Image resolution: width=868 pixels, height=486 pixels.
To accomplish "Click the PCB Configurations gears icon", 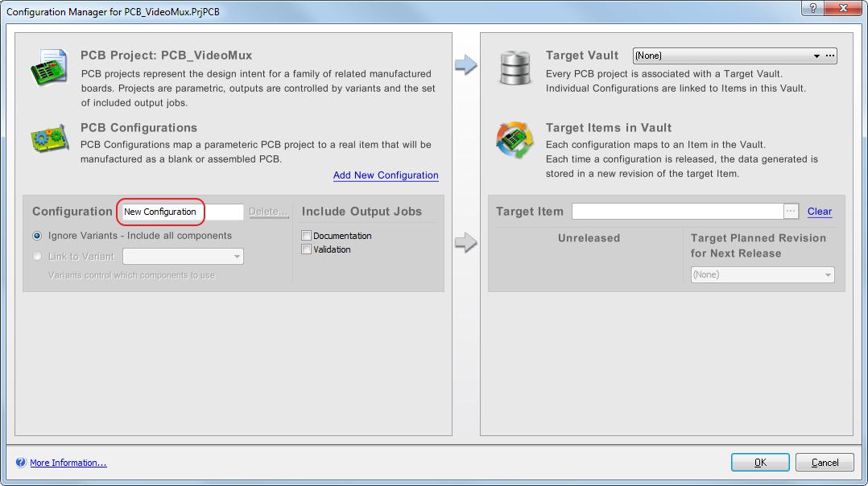I will tap(50, 138).
